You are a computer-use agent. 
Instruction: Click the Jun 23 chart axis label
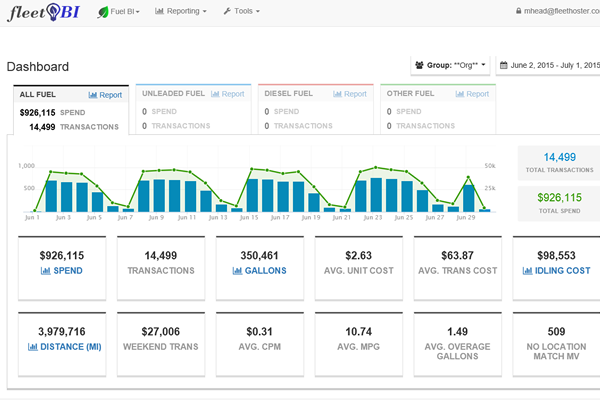[x=373, y=217]
